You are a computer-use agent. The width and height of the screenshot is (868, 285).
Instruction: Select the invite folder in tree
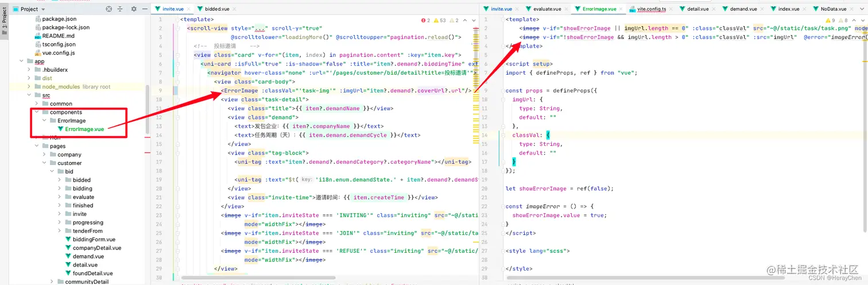[x=75, y=214]
